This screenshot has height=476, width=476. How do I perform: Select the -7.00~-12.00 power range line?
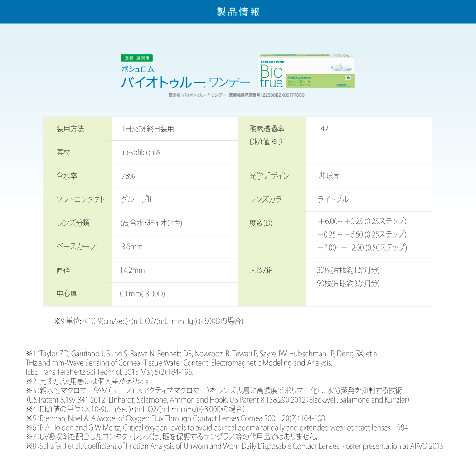[x=362, y=248]
